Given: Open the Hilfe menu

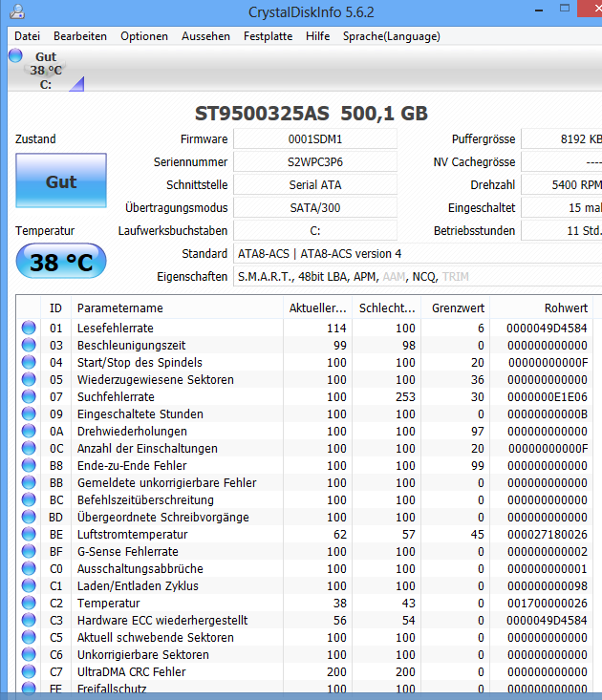Looking at the screenshot, I should point(317,36).
